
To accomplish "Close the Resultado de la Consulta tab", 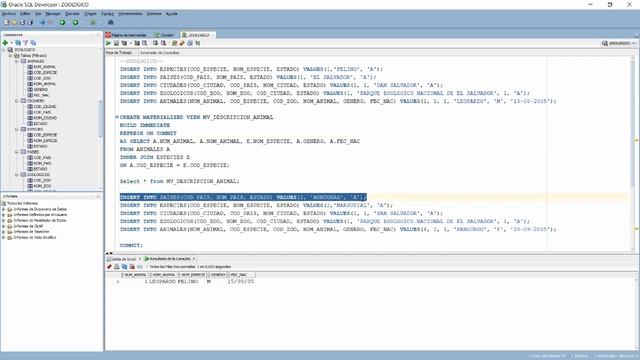I will 194,259.
